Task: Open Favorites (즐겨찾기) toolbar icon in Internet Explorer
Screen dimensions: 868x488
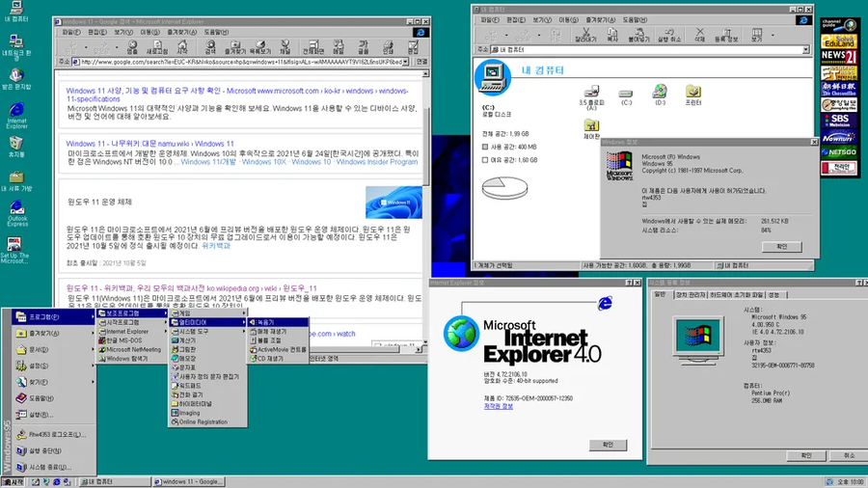Action: click(234, 46)
